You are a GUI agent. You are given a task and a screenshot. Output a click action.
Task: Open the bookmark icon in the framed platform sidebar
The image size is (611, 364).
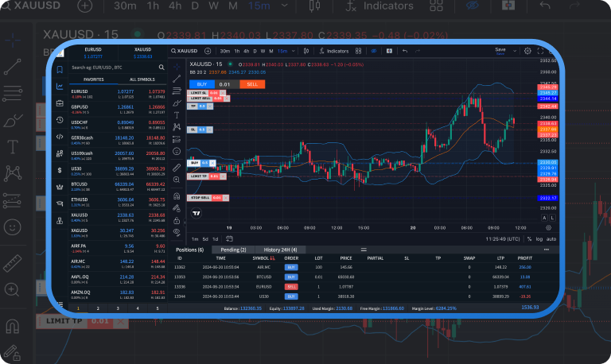pos(60,70)
